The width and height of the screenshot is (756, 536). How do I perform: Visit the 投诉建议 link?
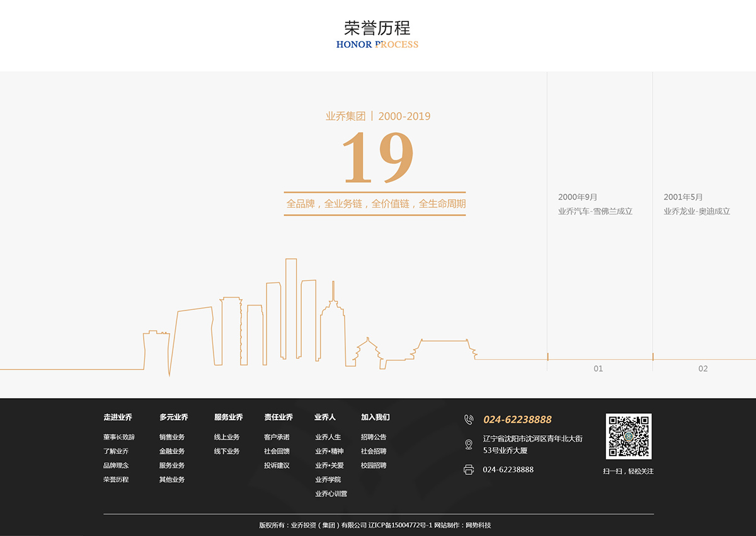[x=277, y=465]
